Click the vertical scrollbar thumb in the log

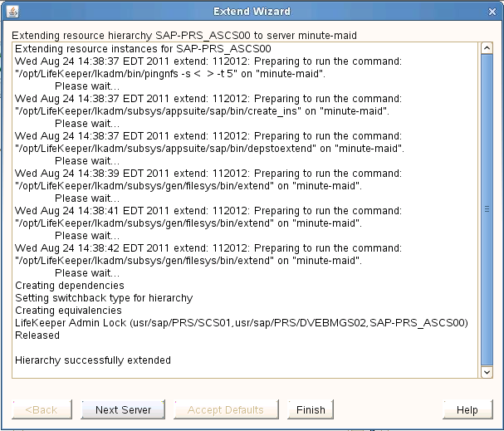487,208
